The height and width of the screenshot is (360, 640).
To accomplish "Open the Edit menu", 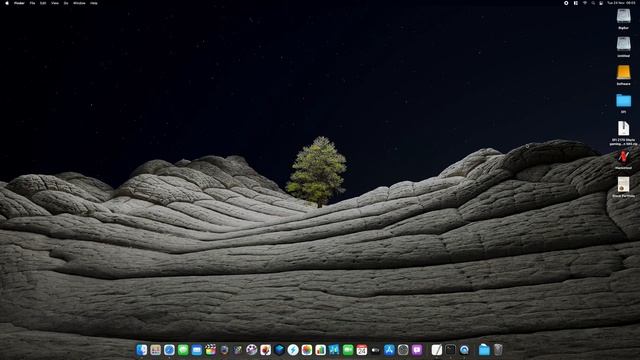I will click(43, 3).
